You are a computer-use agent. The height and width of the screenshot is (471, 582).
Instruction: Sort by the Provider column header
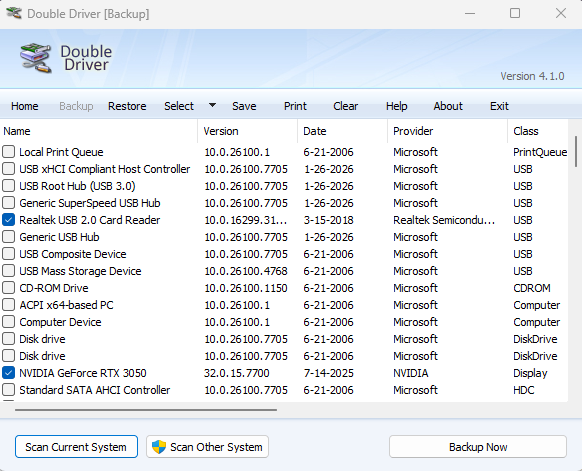[447, 131]
